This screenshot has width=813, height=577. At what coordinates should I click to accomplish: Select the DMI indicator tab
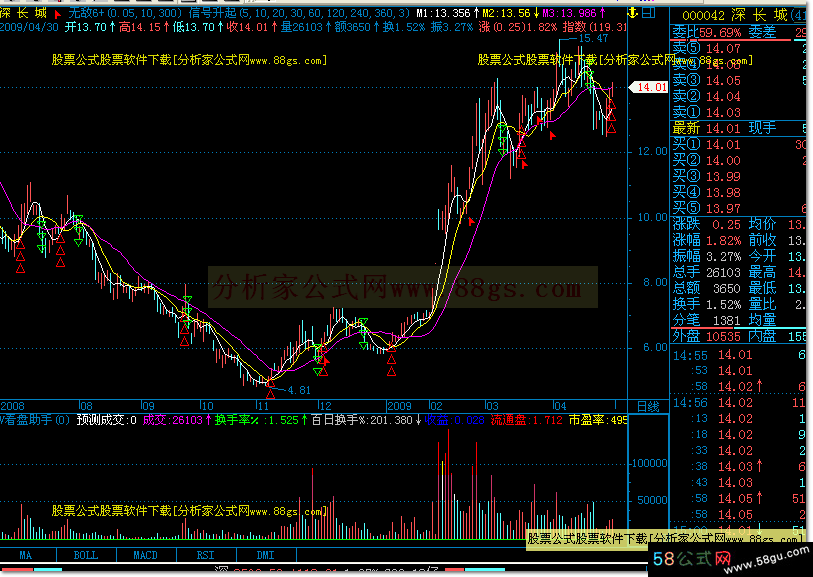[x=265, y=555]
